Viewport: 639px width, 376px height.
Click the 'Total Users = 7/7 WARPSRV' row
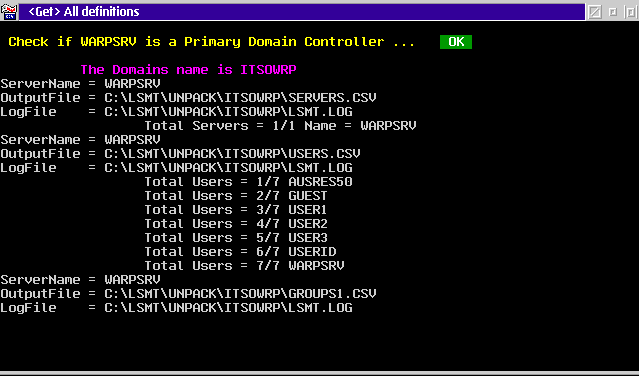pos(244,266)
